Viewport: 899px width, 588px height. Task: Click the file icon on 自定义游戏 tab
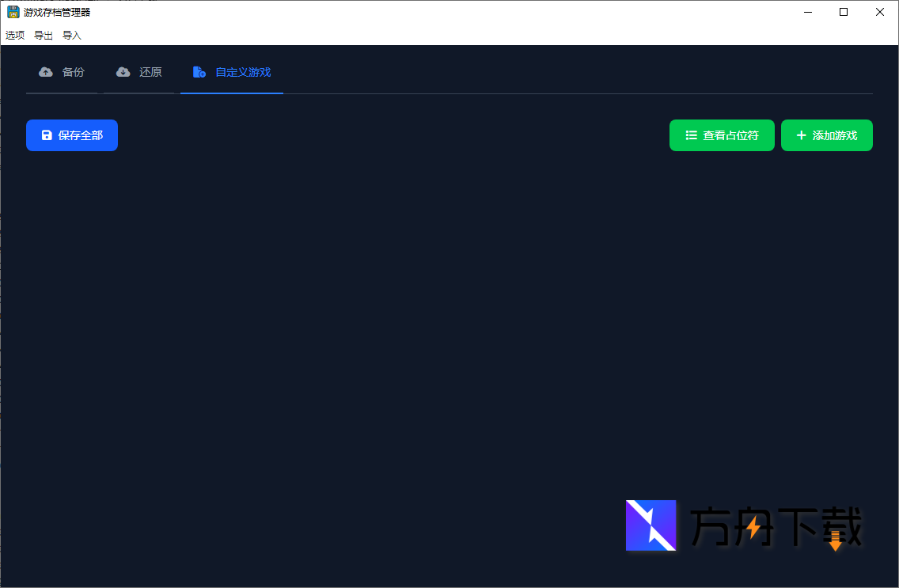(x=199, y=71)
